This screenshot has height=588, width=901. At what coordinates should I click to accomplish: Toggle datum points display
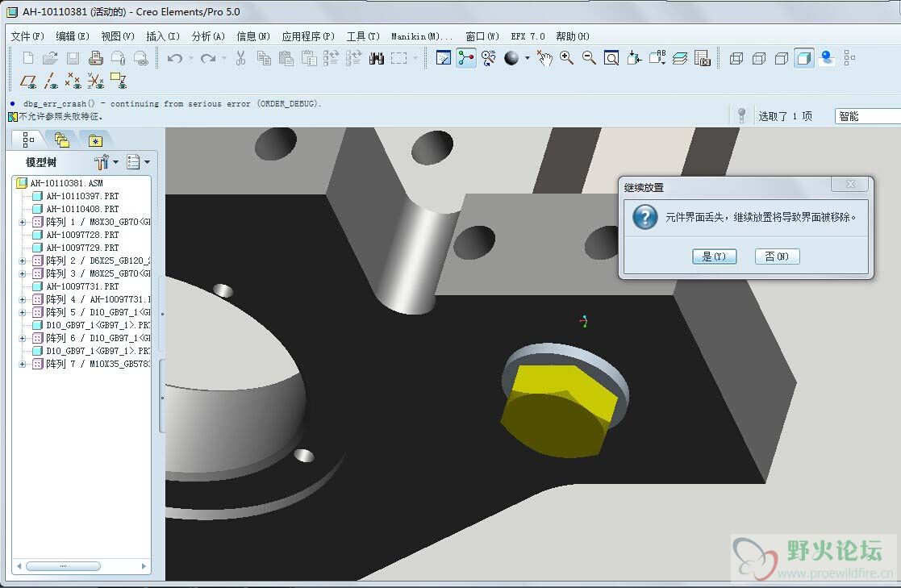[x=73, y=81]
